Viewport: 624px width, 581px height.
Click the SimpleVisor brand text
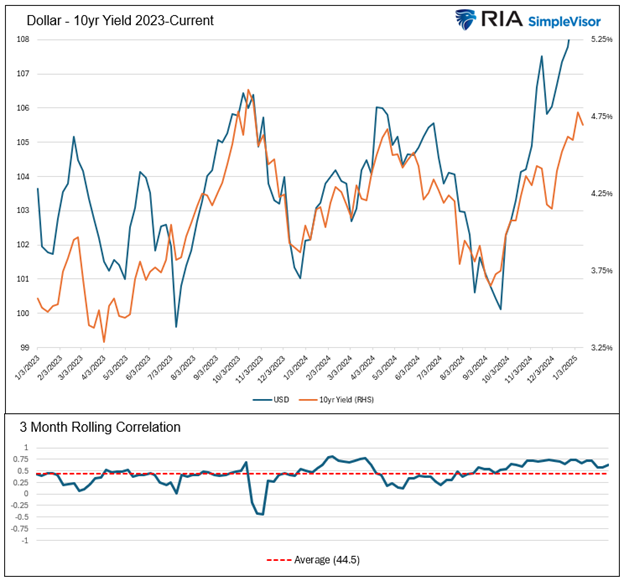pos(564,21)
